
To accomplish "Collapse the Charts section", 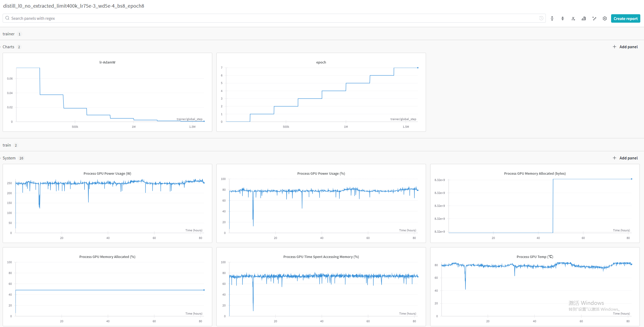I will click(8, 47).
